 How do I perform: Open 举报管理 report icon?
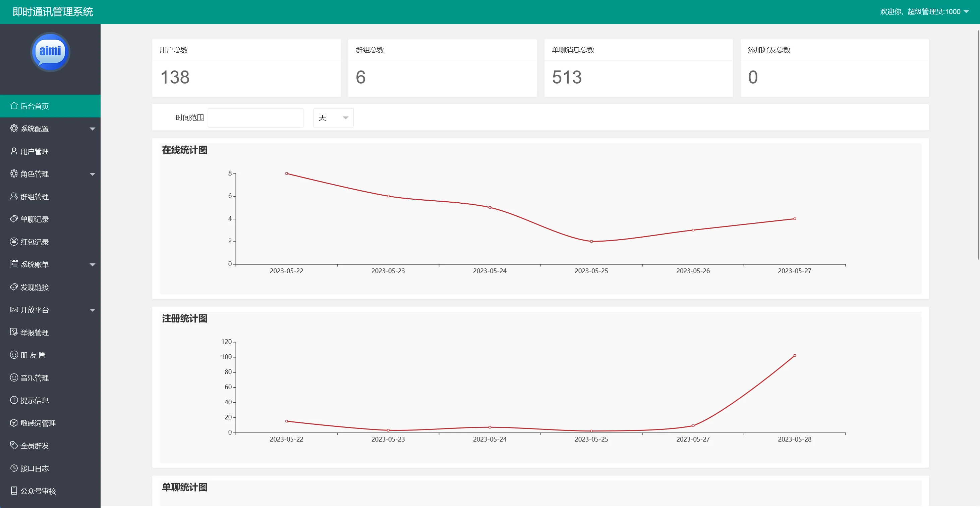pyautogui.click(x=14, y=332)
